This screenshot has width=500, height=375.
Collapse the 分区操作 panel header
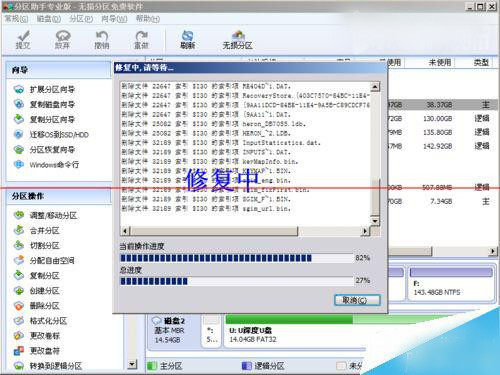59,196
